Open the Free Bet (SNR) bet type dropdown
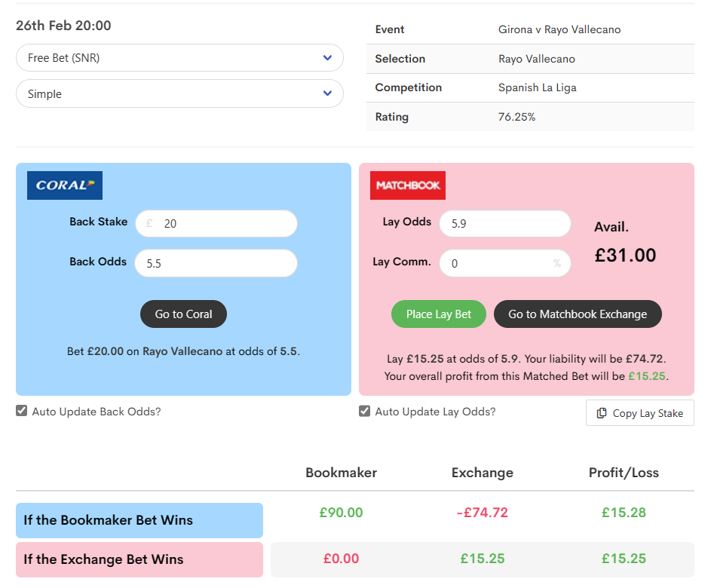The image size is (711, 588). coord(179,58)
